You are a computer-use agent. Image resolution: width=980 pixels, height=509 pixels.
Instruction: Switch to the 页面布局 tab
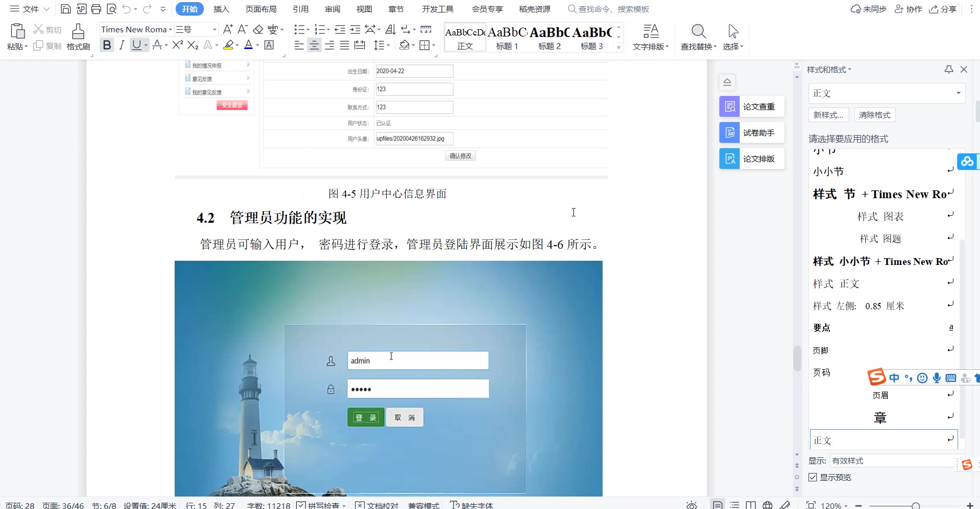pyautogui.click(x=261, y=9)
